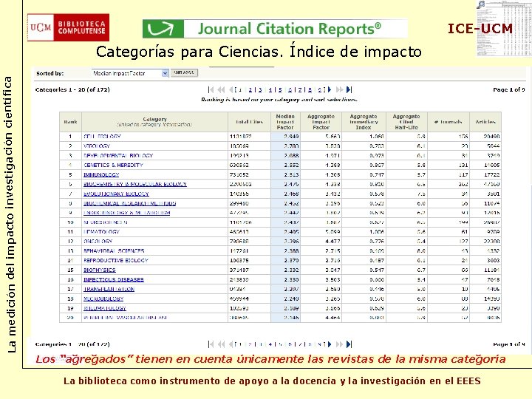Open the HEMATOLOGY category
This screenshot has height=399, width=532.
click(101, 232)
